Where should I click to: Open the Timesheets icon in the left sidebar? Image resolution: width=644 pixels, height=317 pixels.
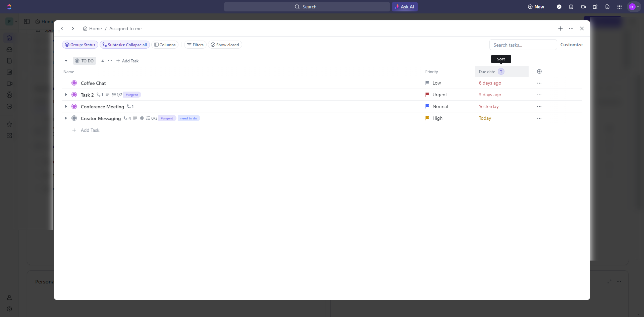coord(9,95)
